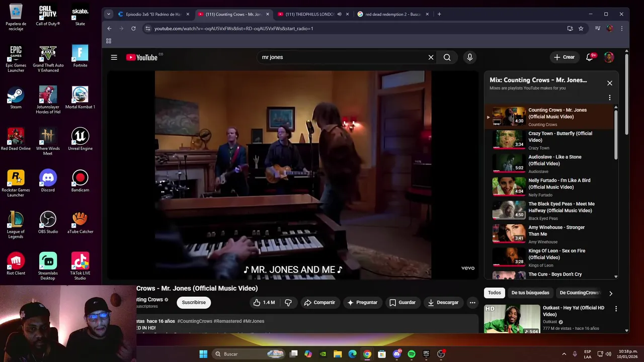Open Chrome media controls
Image resolution: width=644 pixels, height=362 pixels.
pyautogui.click(x=597, y=29)
